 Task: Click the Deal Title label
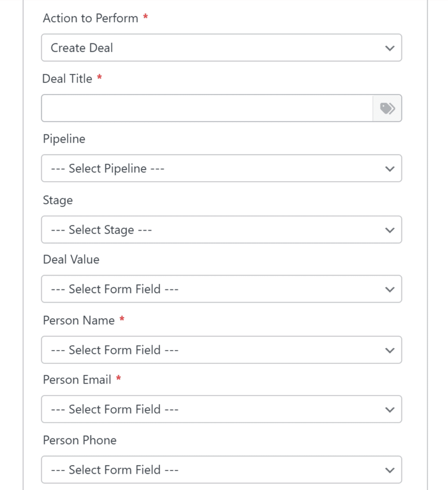67,78
